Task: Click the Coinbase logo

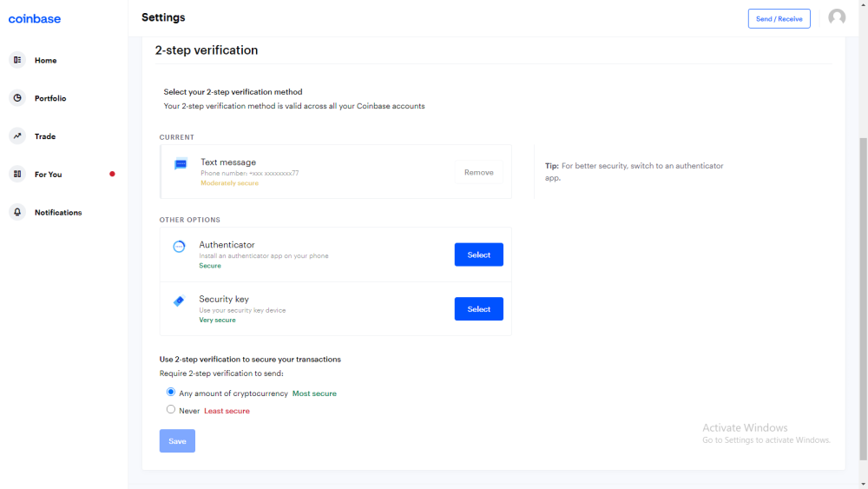Action: (35, 18)
